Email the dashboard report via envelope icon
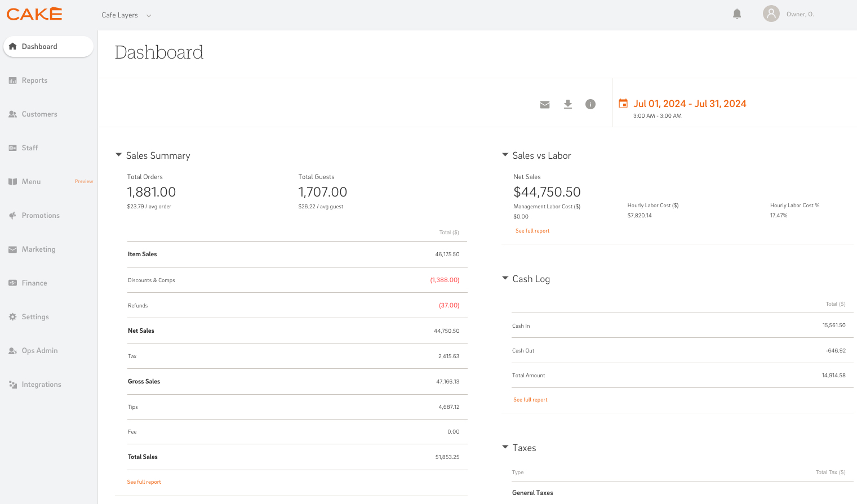The image size is (857, 504). click(545, 104)
